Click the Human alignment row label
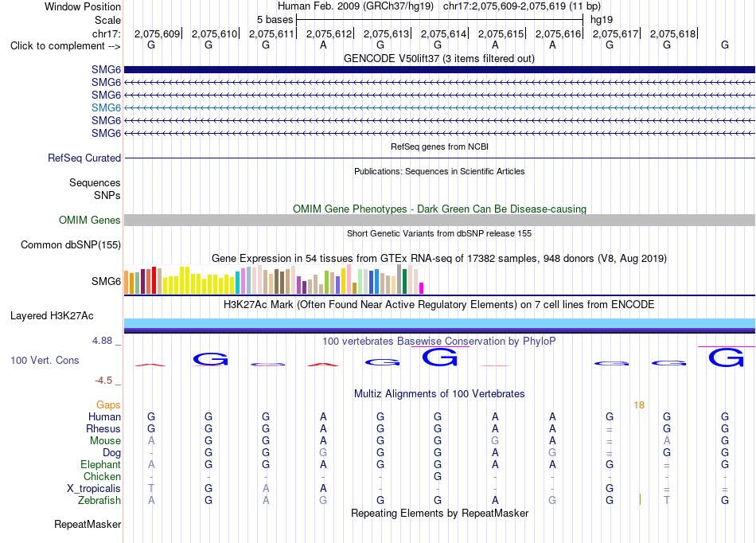 (104, 416)
